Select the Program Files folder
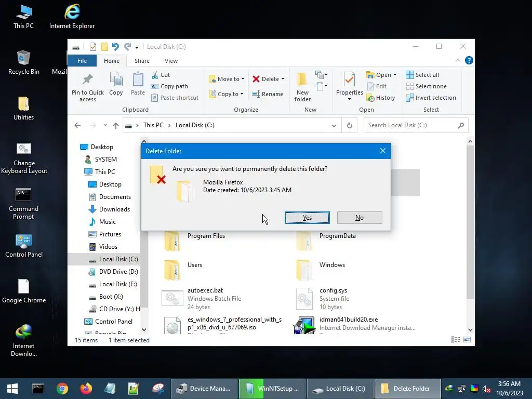The height and width of the screenshot is (399, 532). (194, 240)
